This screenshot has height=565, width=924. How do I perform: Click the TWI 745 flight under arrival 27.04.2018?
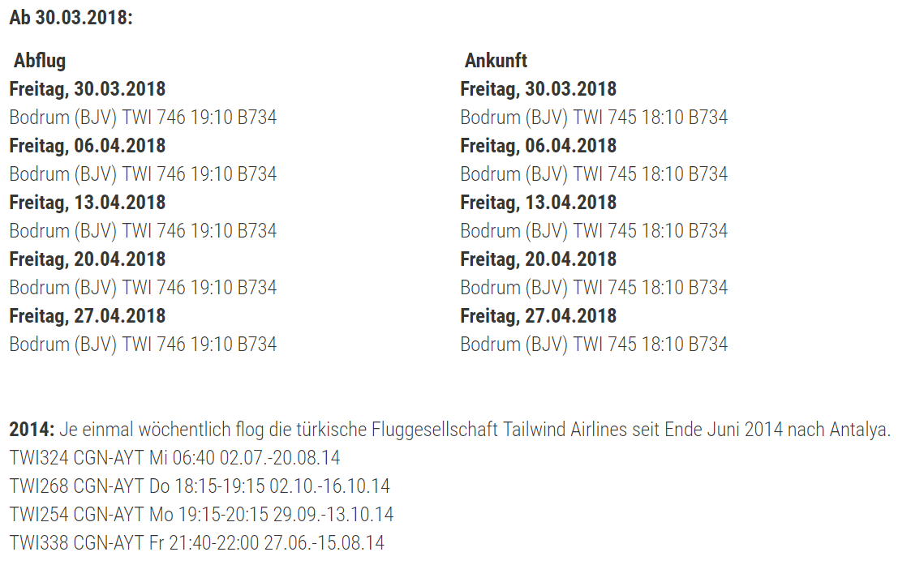pyautogui.click(x=594, y=345)
